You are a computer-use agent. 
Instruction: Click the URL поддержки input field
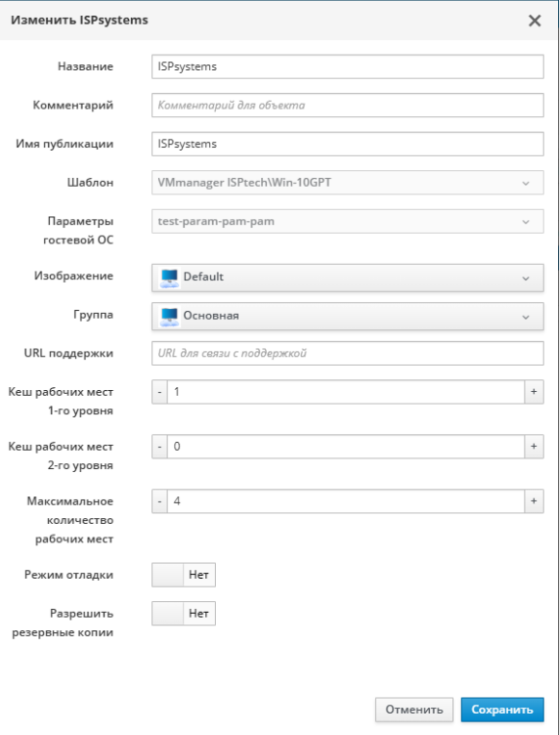pyautogui.click(x=348, y=354)
